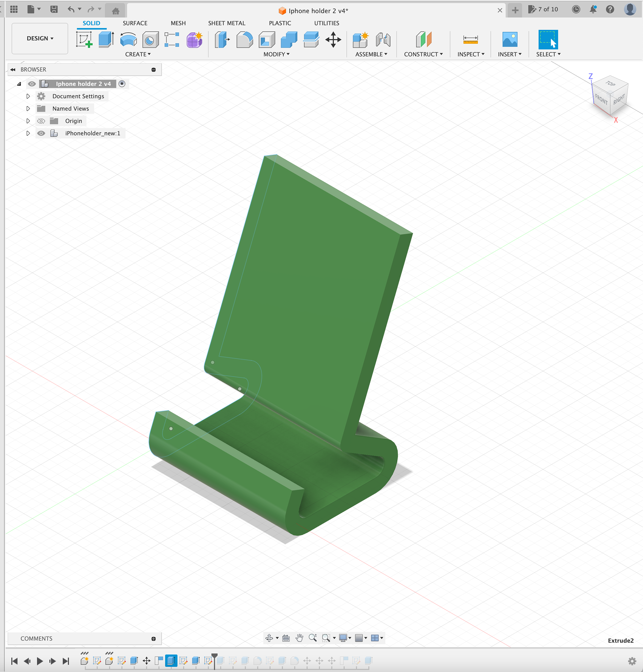
Task: Click the FRONT face of the ViewCube
Action: coord(601,99)
